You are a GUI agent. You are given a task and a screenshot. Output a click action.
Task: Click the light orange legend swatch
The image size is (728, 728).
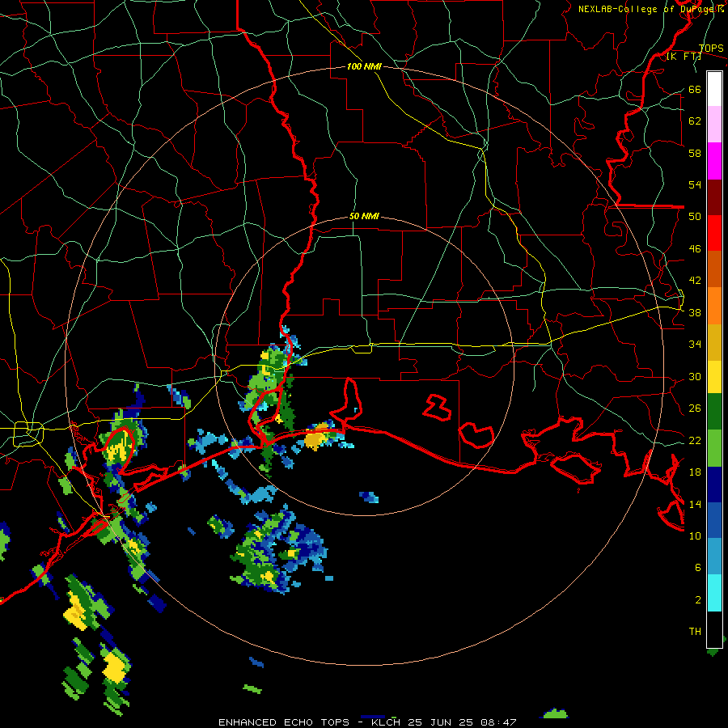click(714, 306)
